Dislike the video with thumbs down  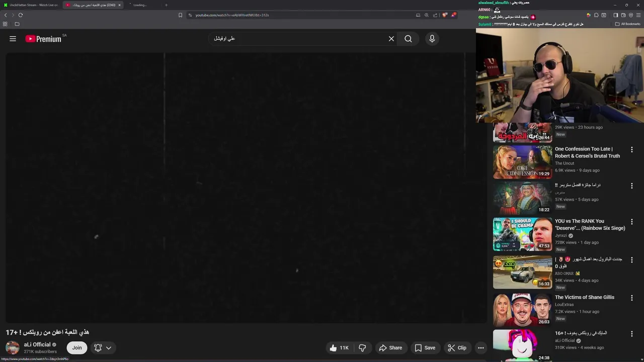pos(362,348)
